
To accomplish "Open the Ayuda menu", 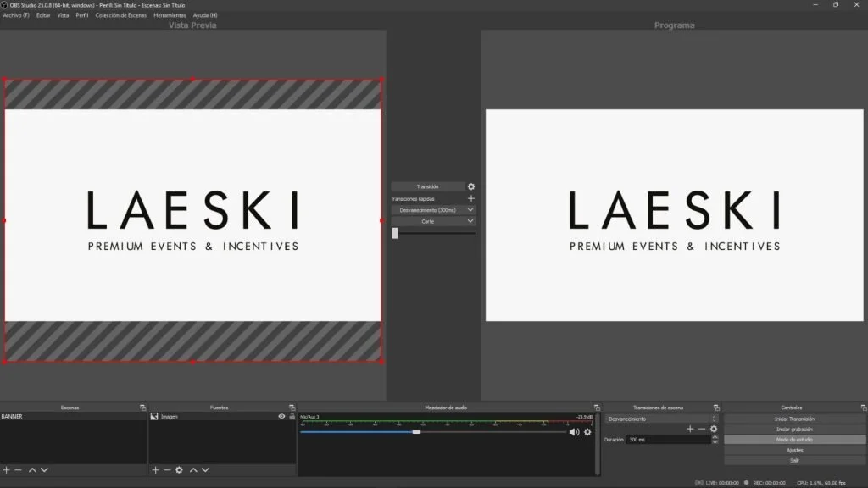I will pos(205,15).
